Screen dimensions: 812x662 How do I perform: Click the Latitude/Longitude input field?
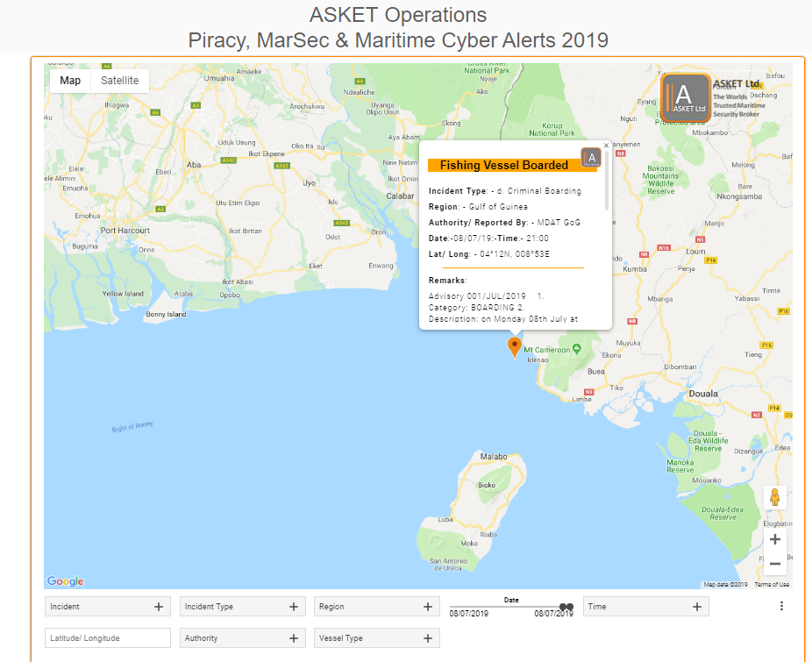click(x=108, y=638)
